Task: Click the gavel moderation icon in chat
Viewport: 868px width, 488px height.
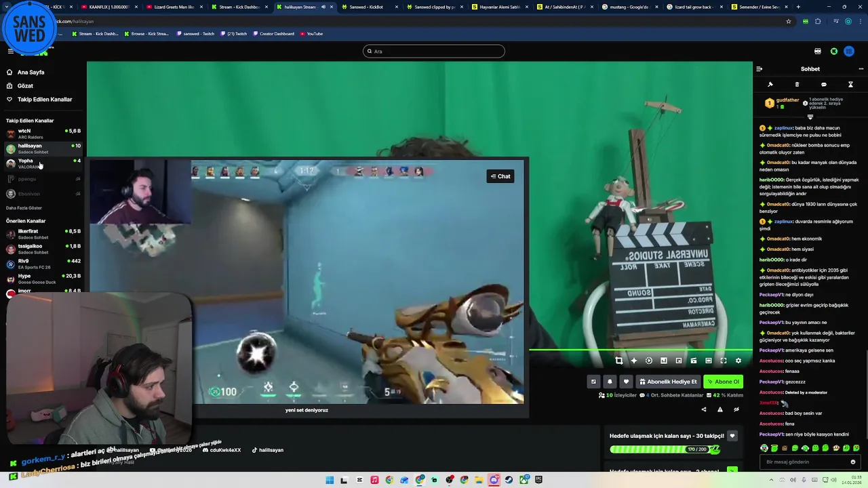Action: (x=770, y=85)
